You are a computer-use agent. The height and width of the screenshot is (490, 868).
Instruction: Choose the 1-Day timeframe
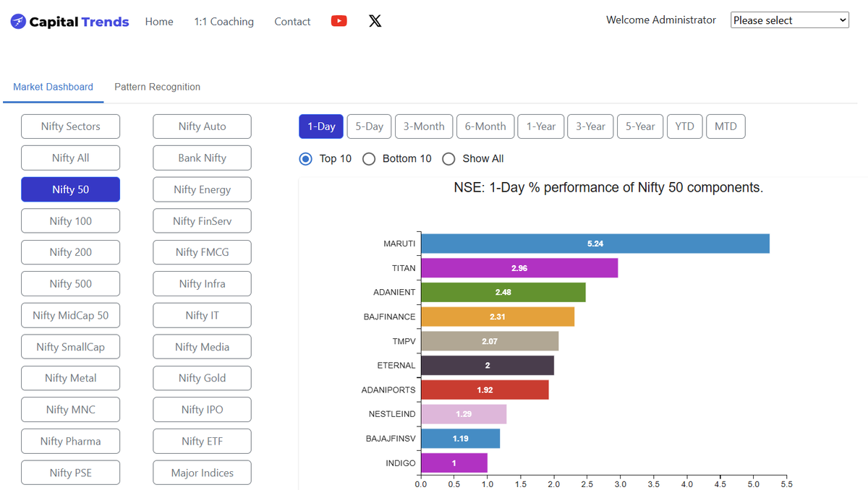[321, 126]
